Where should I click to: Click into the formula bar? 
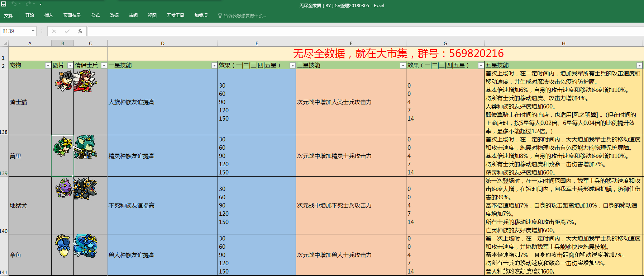pos(366,31)
